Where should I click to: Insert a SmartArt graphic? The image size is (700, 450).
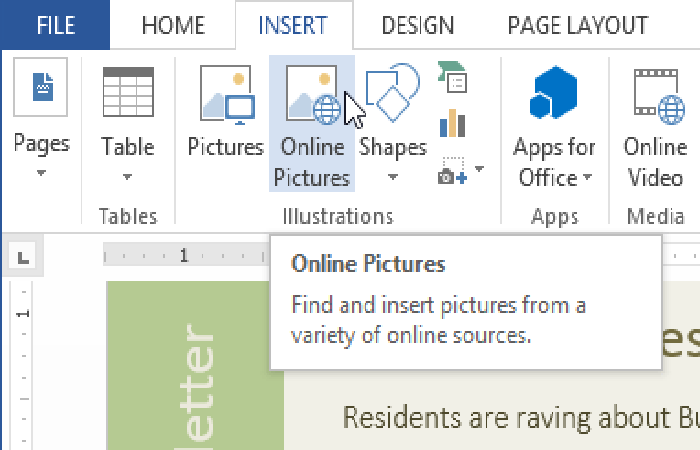453,77
